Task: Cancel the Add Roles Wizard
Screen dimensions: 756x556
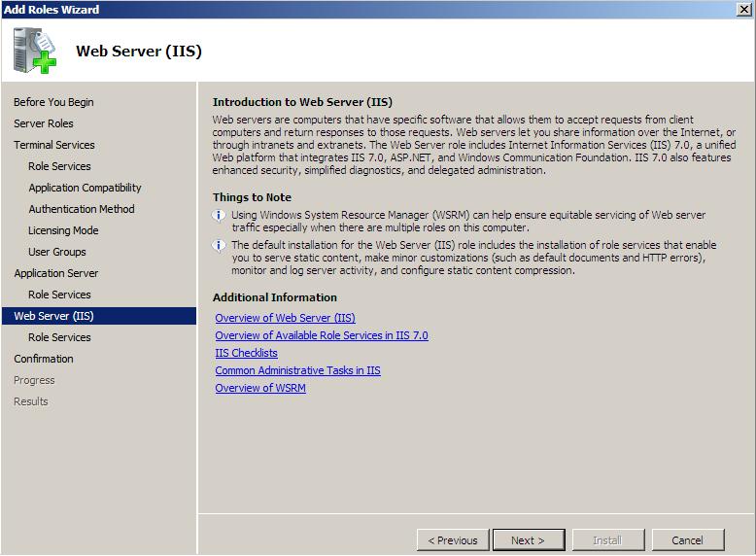Action: (688, 540)
